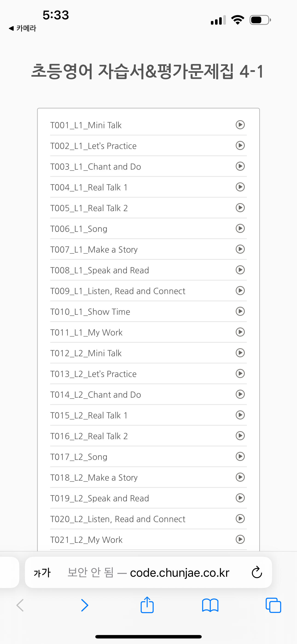Select the T015_L2_Real Talk 1 row
The width and height of the screenshot is (297, 644).
(x=148, y=415)
